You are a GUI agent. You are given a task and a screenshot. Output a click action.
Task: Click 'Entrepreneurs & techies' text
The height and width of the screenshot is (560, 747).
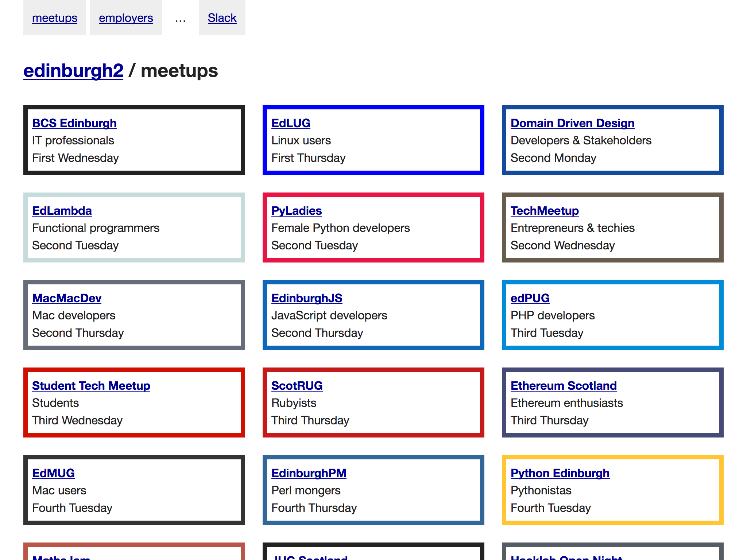pos(573,228)
